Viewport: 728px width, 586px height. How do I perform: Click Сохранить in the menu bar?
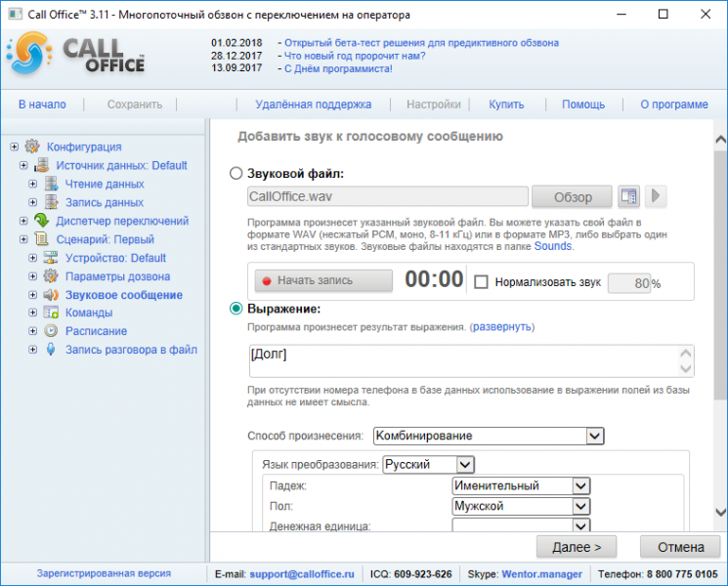coord(135,105)
